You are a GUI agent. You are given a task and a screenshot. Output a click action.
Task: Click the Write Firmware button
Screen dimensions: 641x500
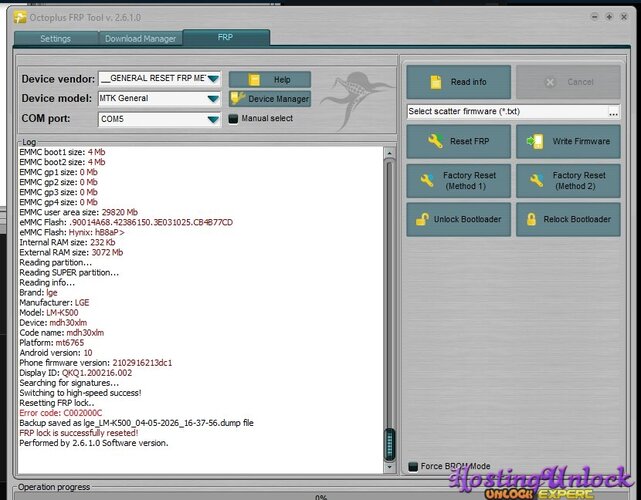coord(568,141)
